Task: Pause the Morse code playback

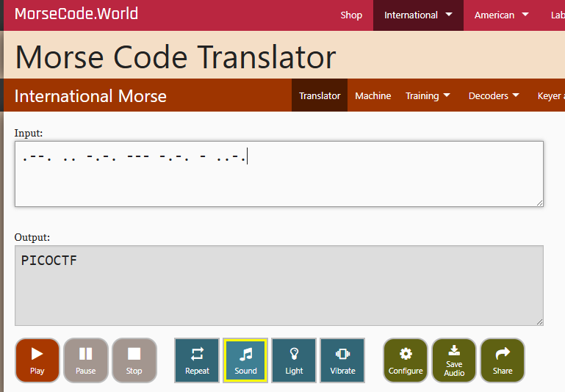Action: tap(86, 360)
